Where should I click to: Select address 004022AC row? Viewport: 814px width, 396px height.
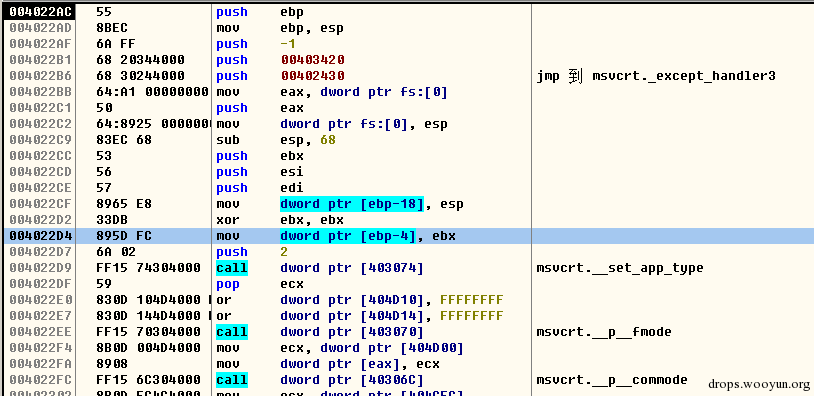(38, 12)
